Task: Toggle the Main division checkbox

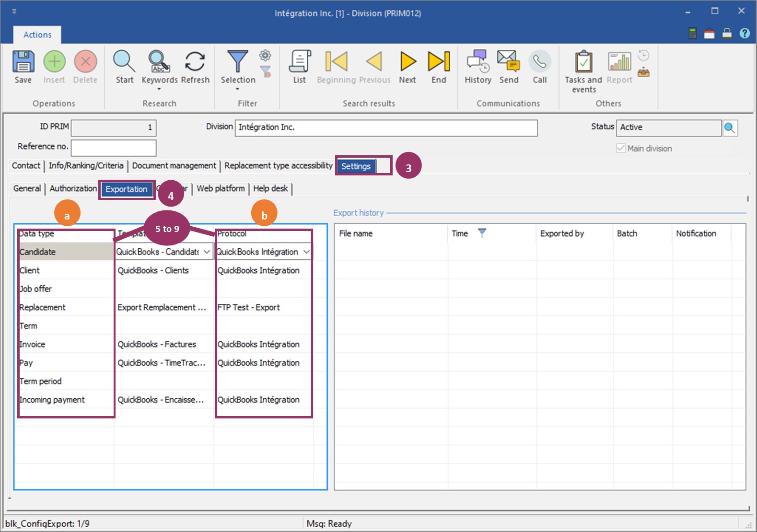Action: [x=621, y=148]
